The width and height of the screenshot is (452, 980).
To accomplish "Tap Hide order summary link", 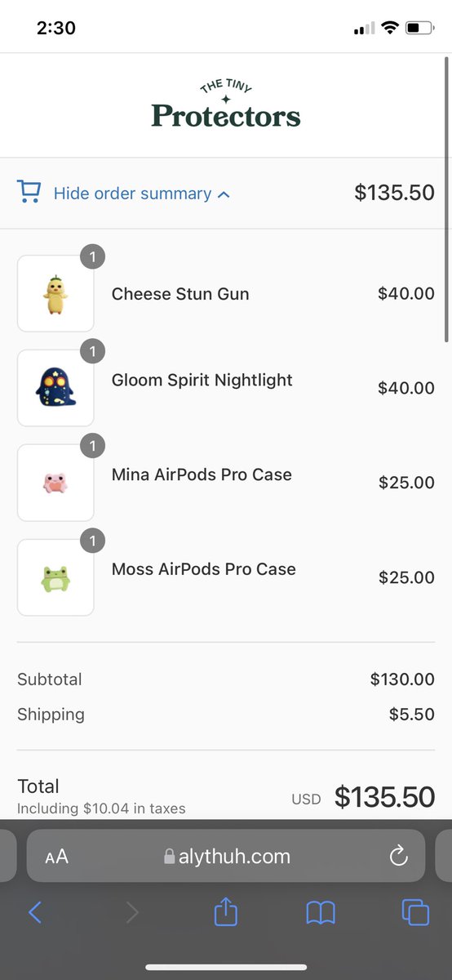I will click(132, 194).
